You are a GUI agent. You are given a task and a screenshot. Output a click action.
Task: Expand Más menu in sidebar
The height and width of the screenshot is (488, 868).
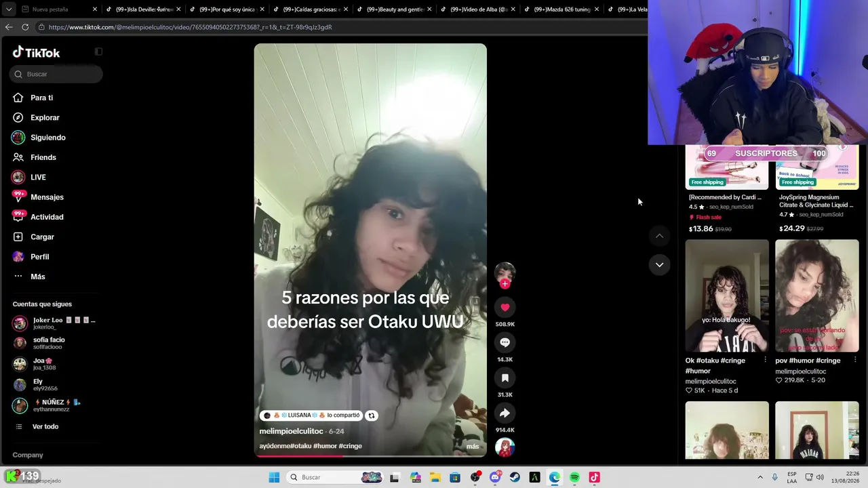coord(38,277)
